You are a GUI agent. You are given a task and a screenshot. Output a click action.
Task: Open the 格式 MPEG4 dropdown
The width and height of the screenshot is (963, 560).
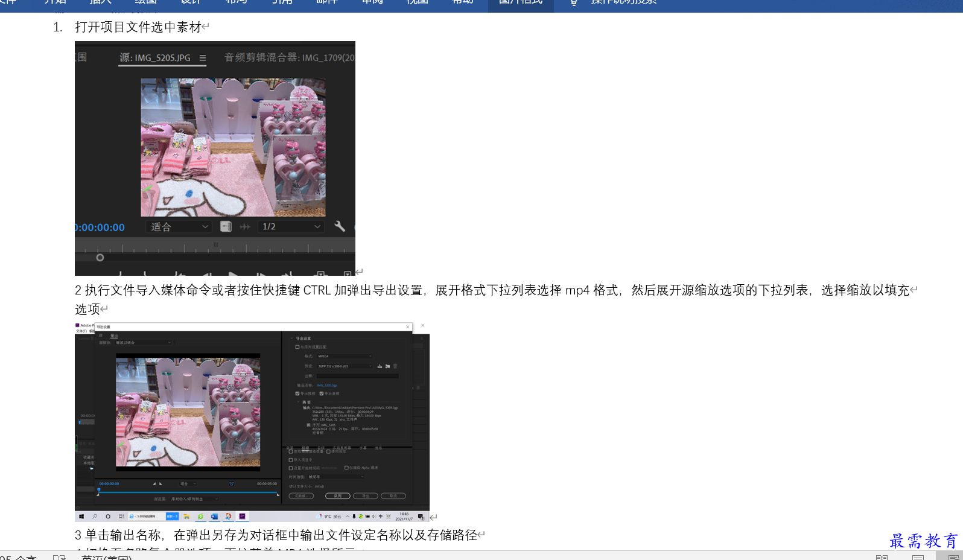[x=345, y=356]
